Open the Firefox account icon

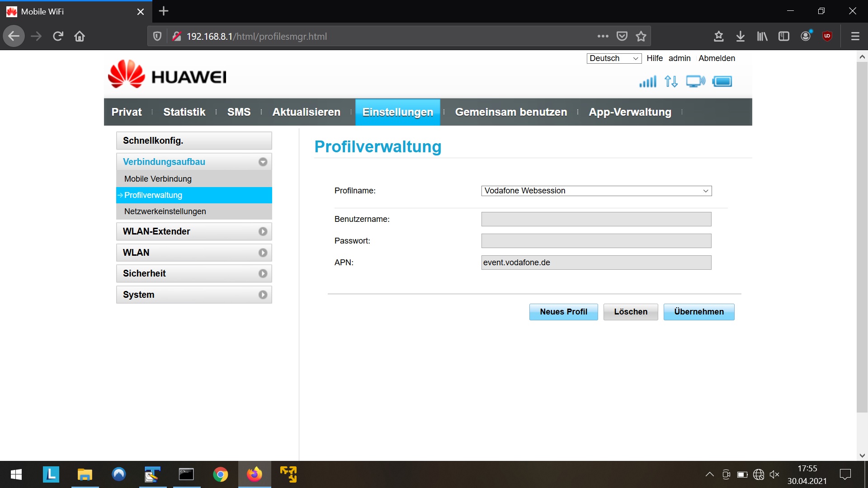click(806, 36)
